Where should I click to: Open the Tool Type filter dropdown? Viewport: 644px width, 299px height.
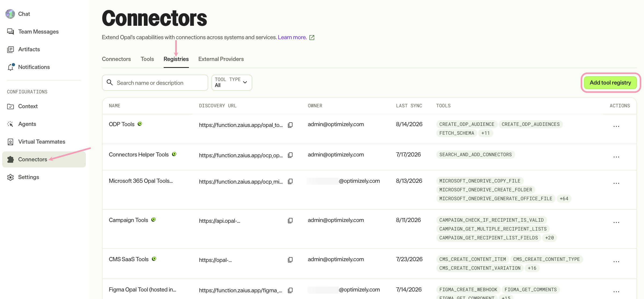[x=232, y=83]
